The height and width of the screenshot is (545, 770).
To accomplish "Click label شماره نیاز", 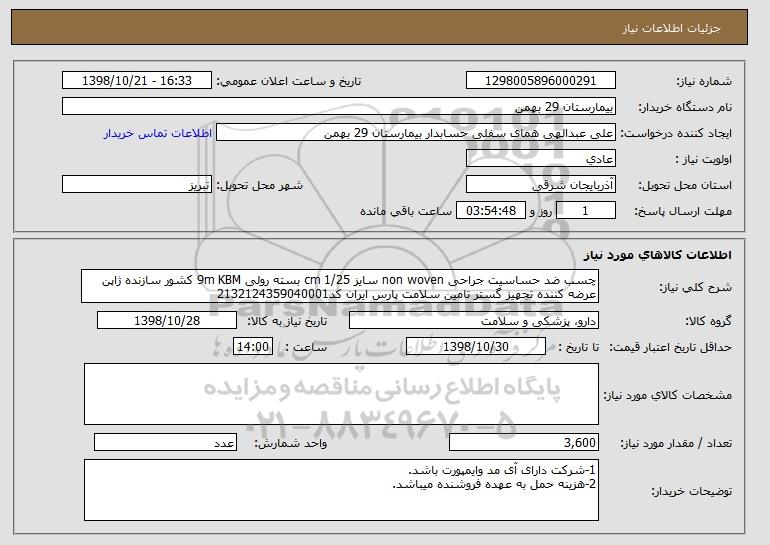I will click(704, 81).
